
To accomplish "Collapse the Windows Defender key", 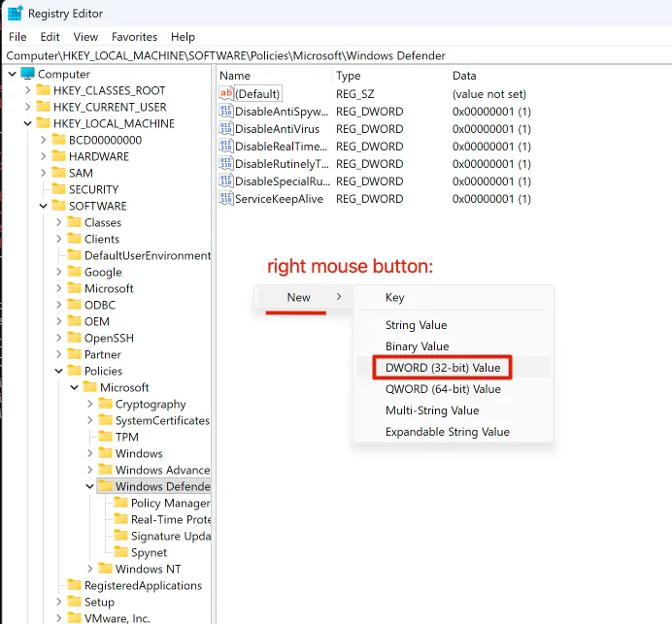I will coord(90,486).
